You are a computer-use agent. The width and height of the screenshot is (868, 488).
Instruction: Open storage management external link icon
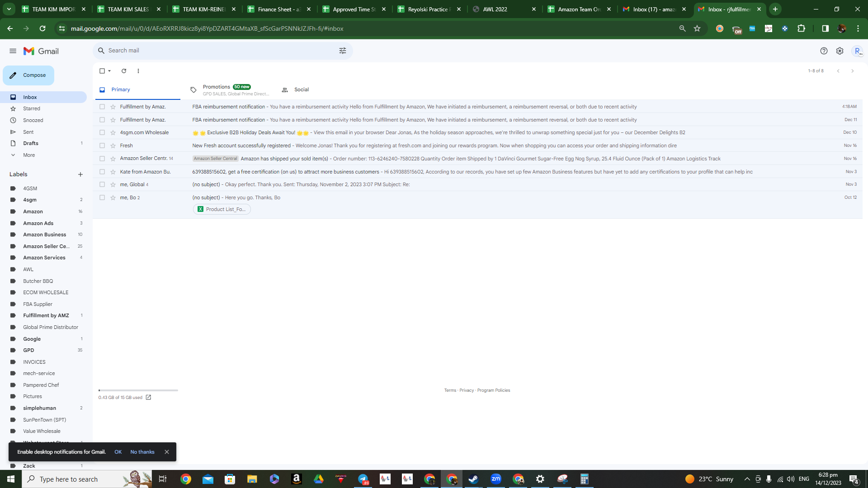tap(148, 398)
